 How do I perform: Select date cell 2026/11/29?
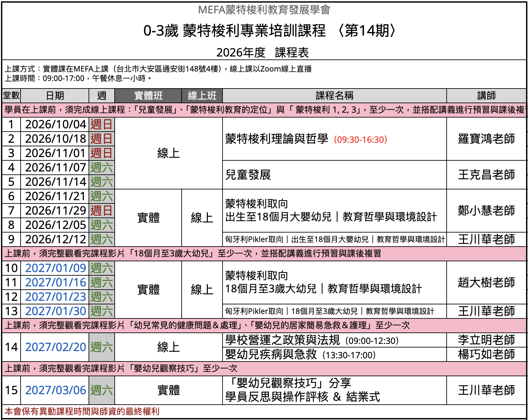click(56, 211)
